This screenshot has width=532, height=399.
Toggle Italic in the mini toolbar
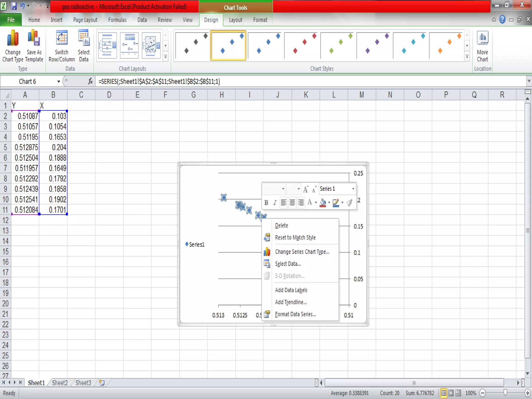[275, 203]
